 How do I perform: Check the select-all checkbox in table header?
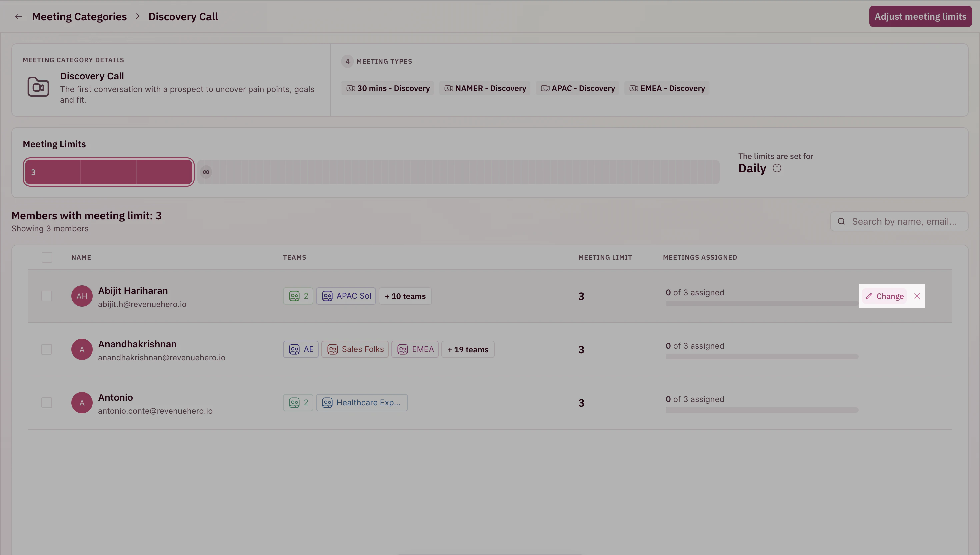click(47, 257)
